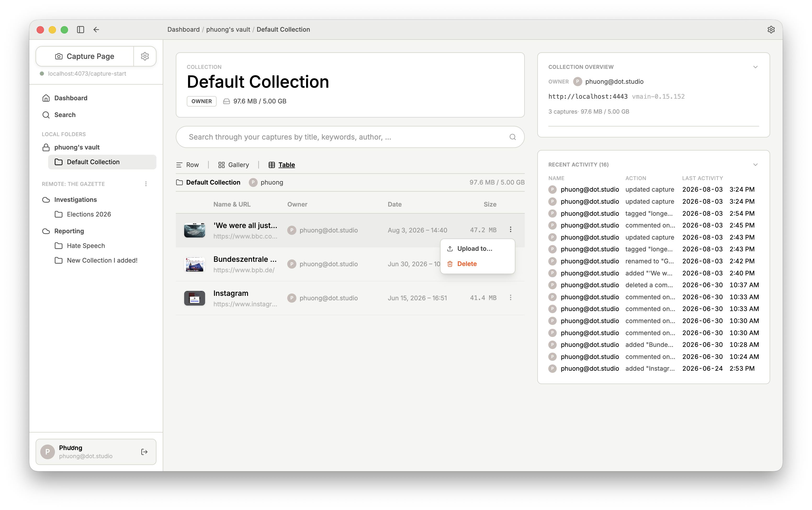
Task: Click the localhost:4073/capture-start status text
Action: 87,74
